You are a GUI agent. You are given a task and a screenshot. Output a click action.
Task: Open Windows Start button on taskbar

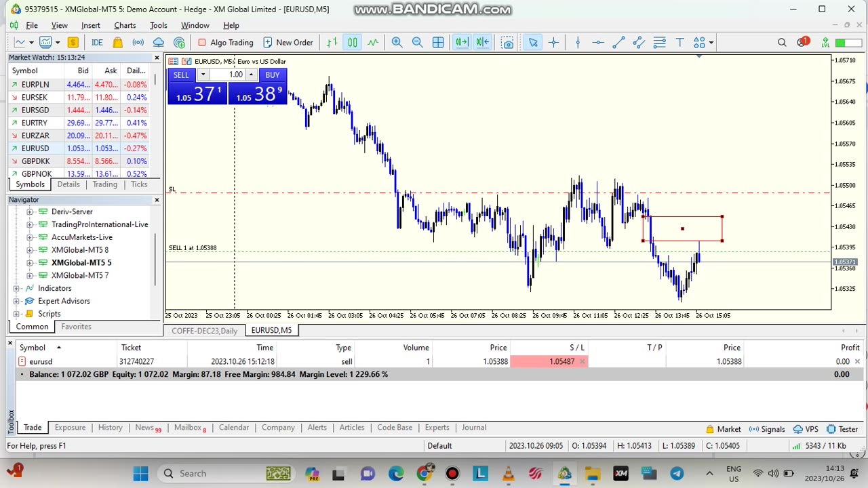pyautogui.click(x=141, y=473)
